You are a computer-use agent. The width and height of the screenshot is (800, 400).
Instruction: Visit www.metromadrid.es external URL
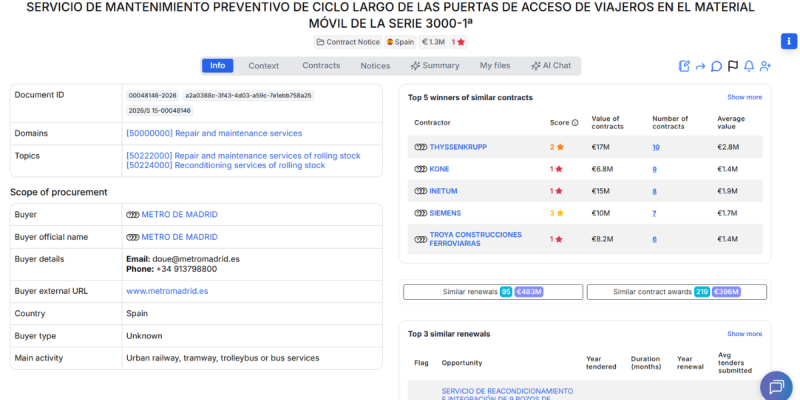coord(167,291)
